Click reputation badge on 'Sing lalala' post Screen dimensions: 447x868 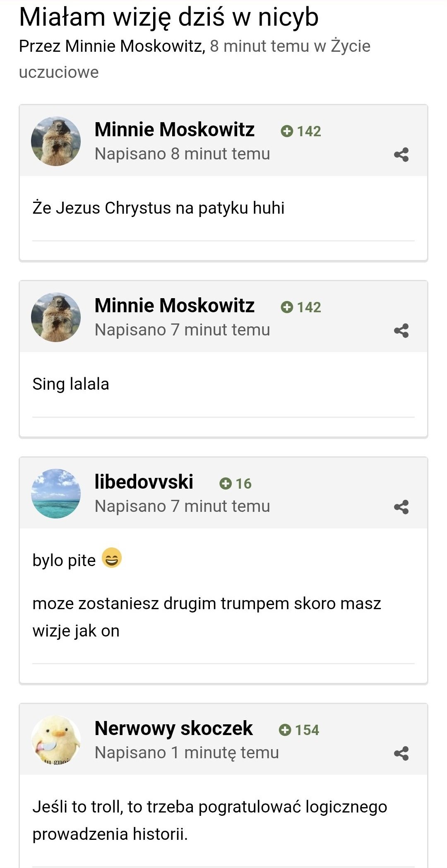click(301, 307)
